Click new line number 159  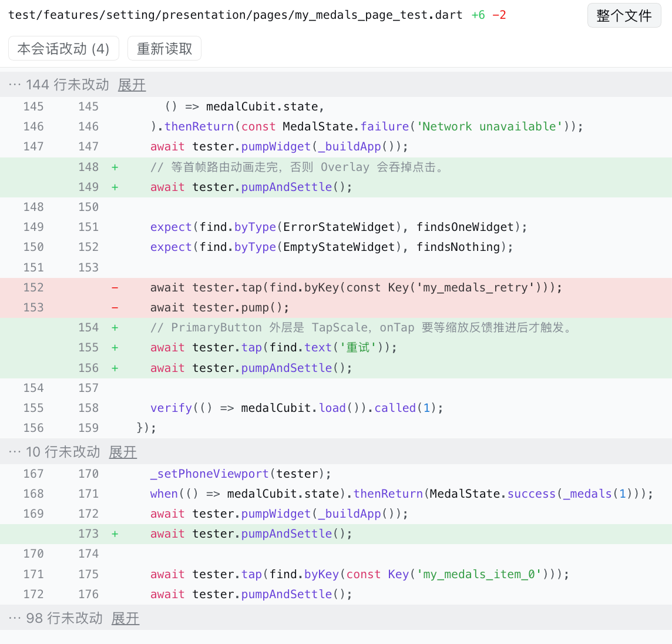tap(88, 428)
